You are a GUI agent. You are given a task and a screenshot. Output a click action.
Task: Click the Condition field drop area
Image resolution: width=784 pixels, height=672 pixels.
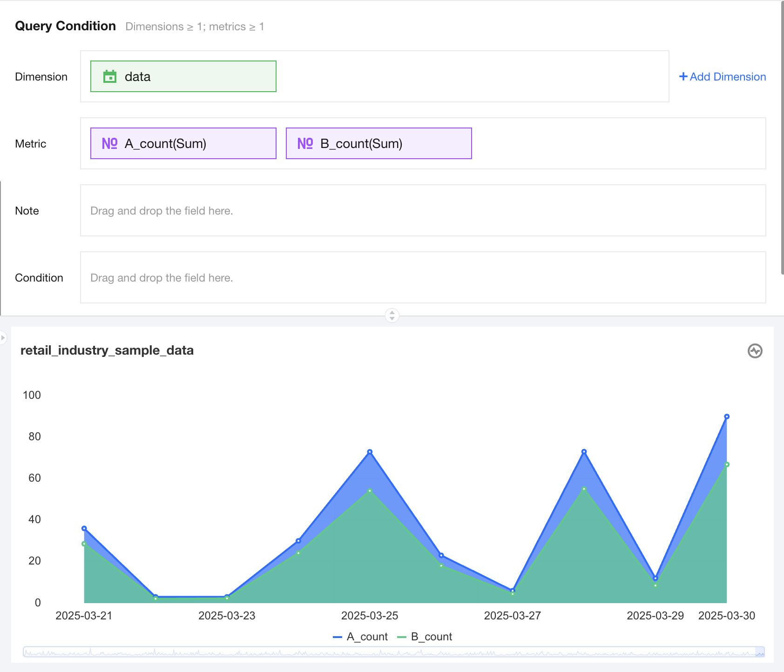tap(423, 277)
